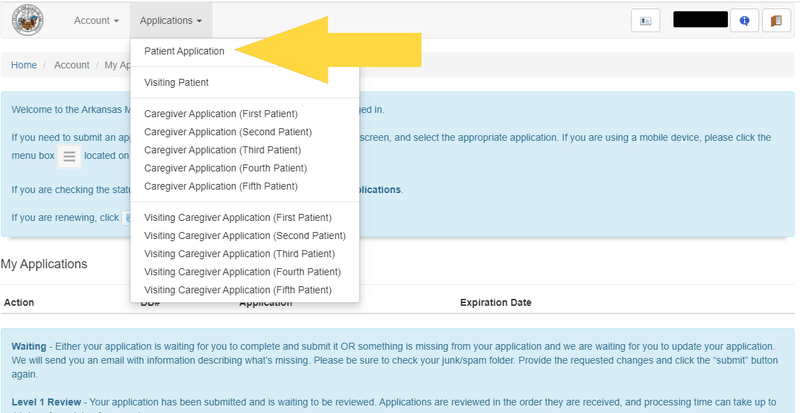800x413 pixels.
Task: Choose Visiting Patient menu entry
Action: tap(176, 82)
